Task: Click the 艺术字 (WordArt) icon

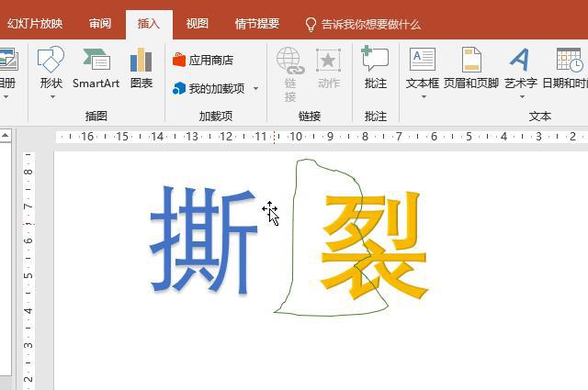Action: point(520,61)
